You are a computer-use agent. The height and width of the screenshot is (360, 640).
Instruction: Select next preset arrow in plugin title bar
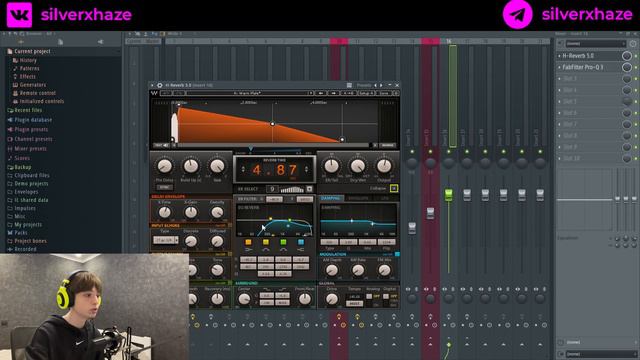pyautogui.click(x=381, y=85)
